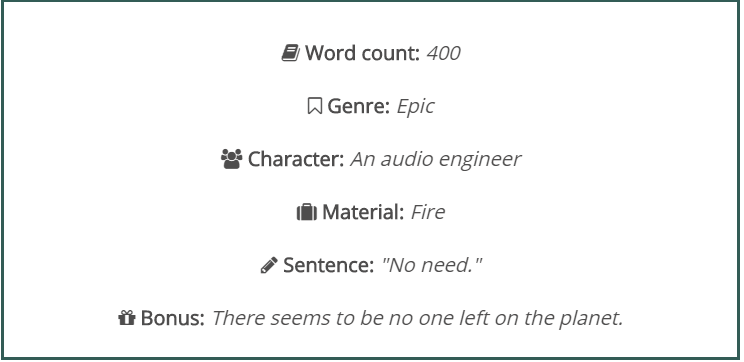This screenshot has width=744, height=362.
Task: Click the Sentence label text
Action: [329, 265]
